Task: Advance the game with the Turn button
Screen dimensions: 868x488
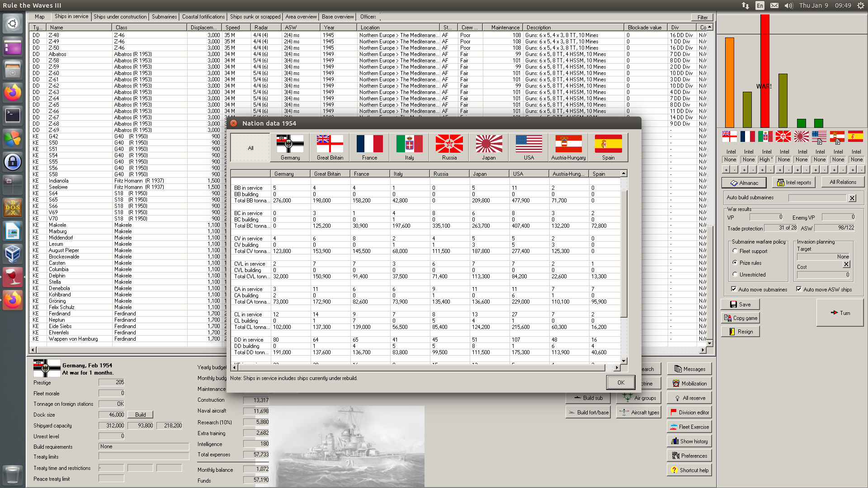Action: click(x=840, y=313)
